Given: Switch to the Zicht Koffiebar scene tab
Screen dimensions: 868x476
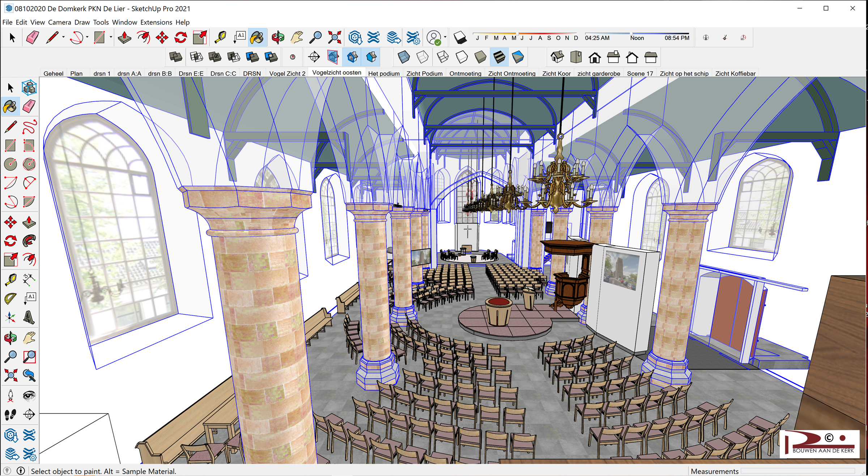Looking at the screenshot, I should (x=735, y=73).
